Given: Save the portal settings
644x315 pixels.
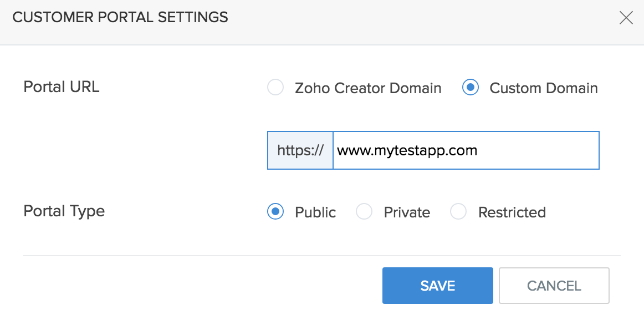Looking at the screenshot, I should click(x=437, y=286).
